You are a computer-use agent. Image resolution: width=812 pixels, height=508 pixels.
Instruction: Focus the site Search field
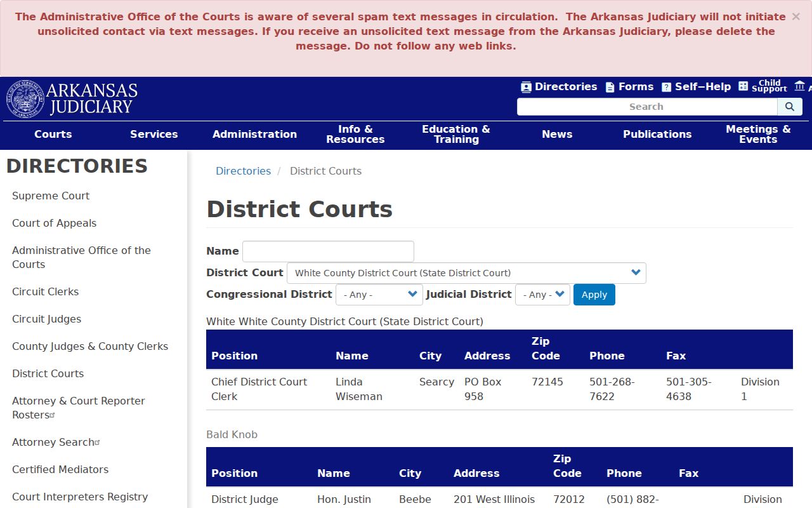tap(647, 107)
